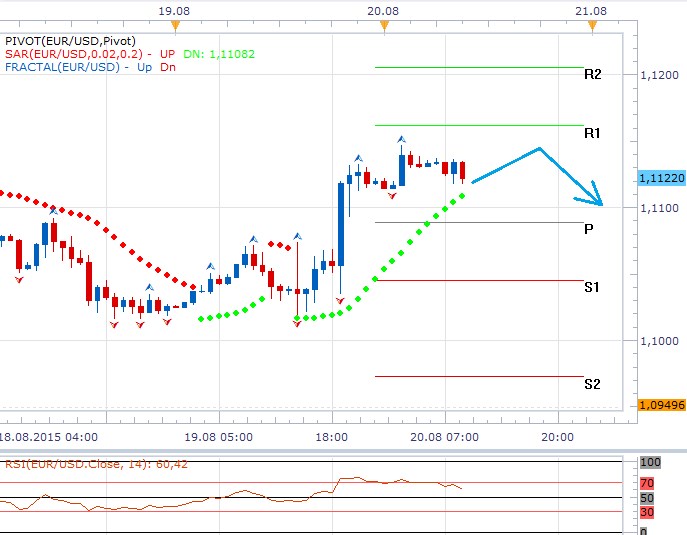687x535 pixels.
Task: Click the orange day marker under 19.08
Action: 175,24
